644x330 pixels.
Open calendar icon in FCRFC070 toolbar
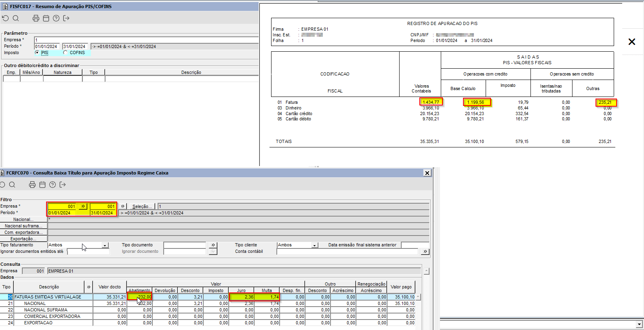[42, 185]
